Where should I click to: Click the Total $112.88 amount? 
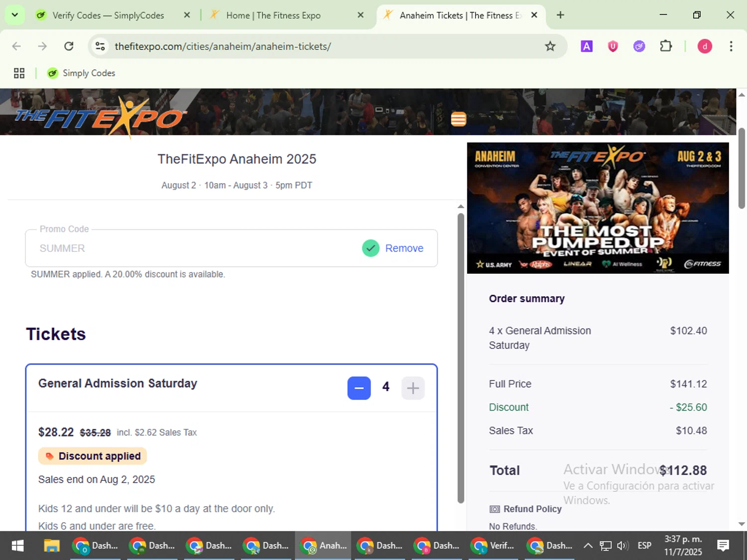click(x=683, y=470)
